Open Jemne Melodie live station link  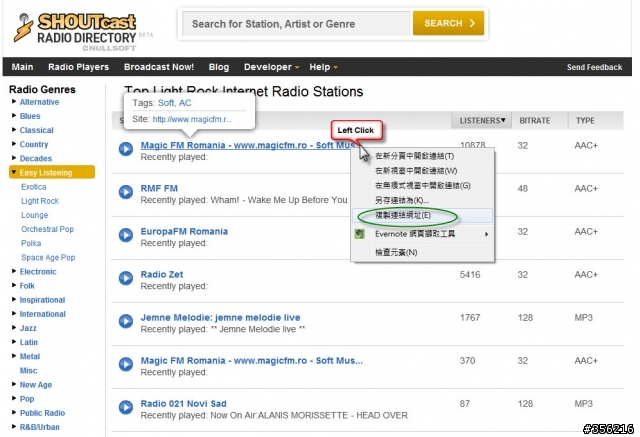tap(220, 317)
